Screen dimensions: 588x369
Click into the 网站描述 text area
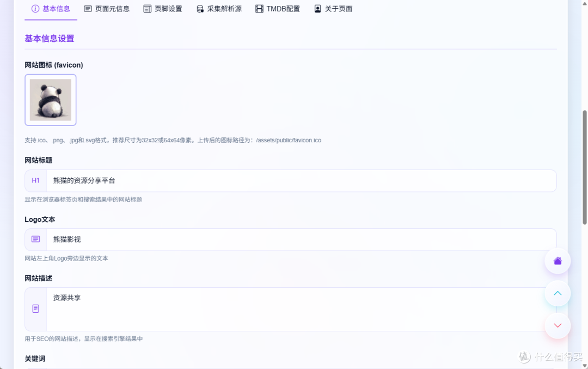[301, 309]
